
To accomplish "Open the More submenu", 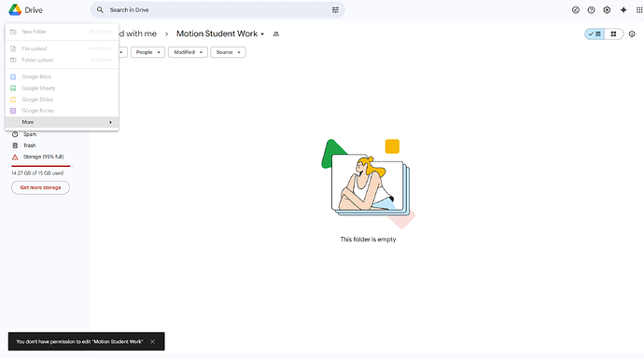I will (62, 122).
